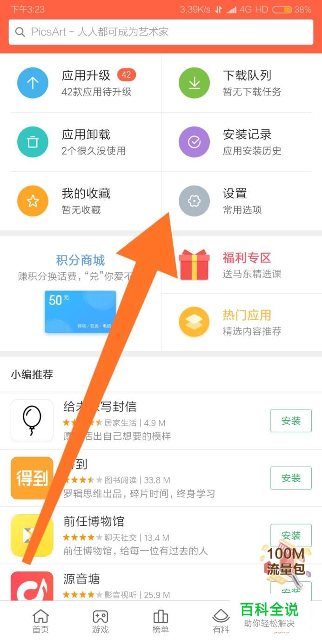Image resolution: width=322 pixels, height=644 pixels.
Task: Tap the red gift box 福利专区 icon
Action: pyautogui.click(x=194, y=264)
